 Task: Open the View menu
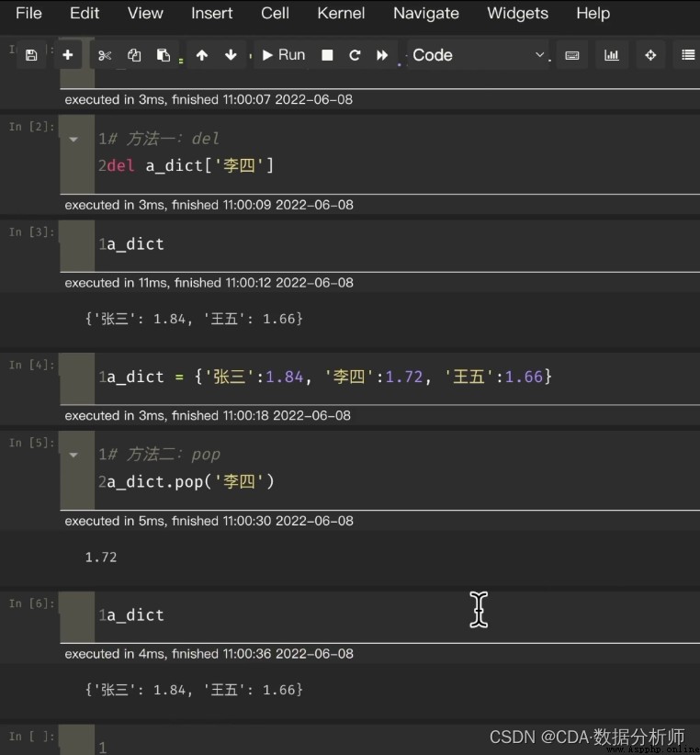click(145, 14)
